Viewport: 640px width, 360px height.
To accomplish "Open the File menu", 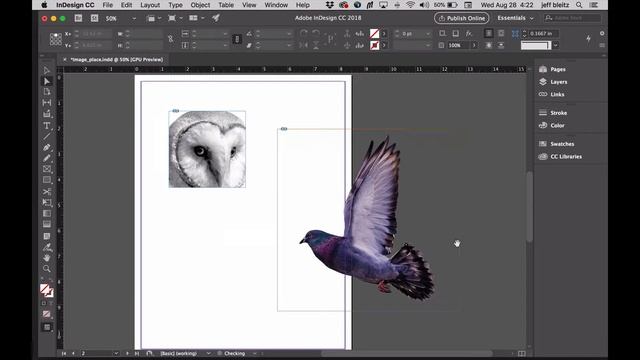I will pos(108,5).
